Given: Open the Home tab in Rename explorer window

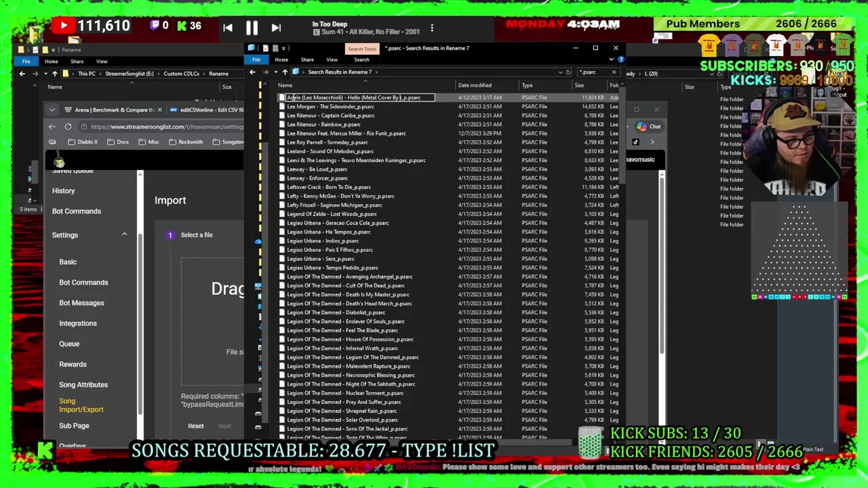Looking at the screenshot, I should click(x=51, y=61).
